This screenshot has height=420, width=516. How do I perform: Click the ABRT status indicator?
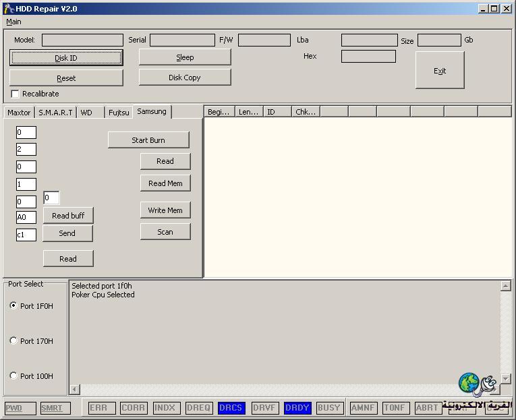coord(428,408)
